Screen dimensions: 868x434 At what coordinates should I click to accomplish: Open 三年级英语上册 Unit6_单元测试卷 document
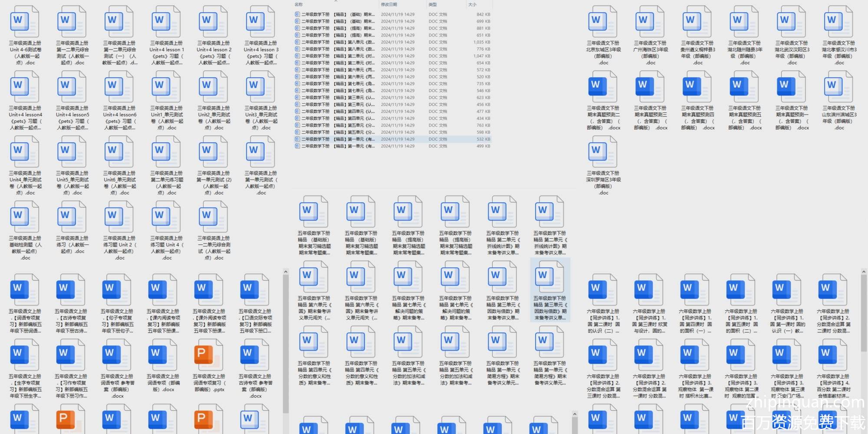[x=119, y=153]
